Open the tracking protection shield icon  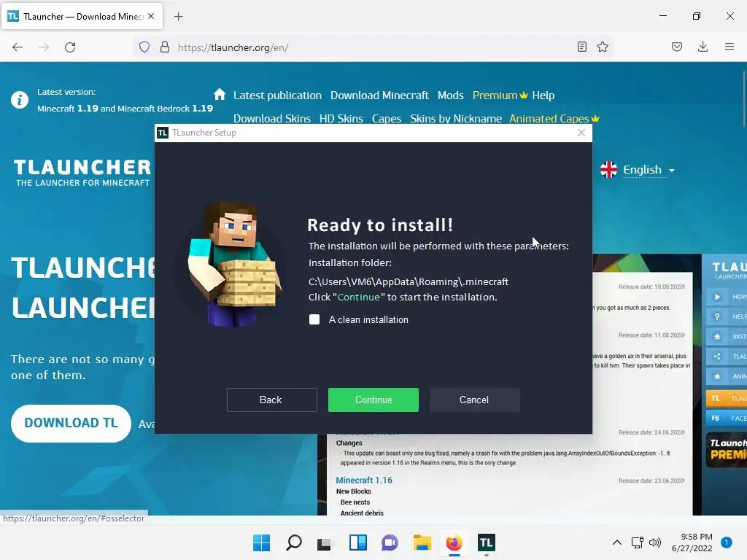click(x=144, y=47)
